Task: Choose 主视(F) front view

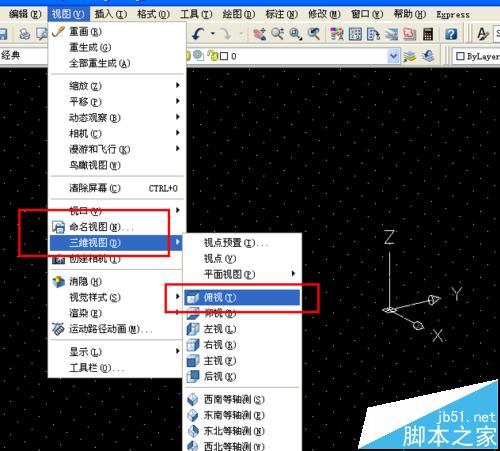Action: [x=242, y=361]
